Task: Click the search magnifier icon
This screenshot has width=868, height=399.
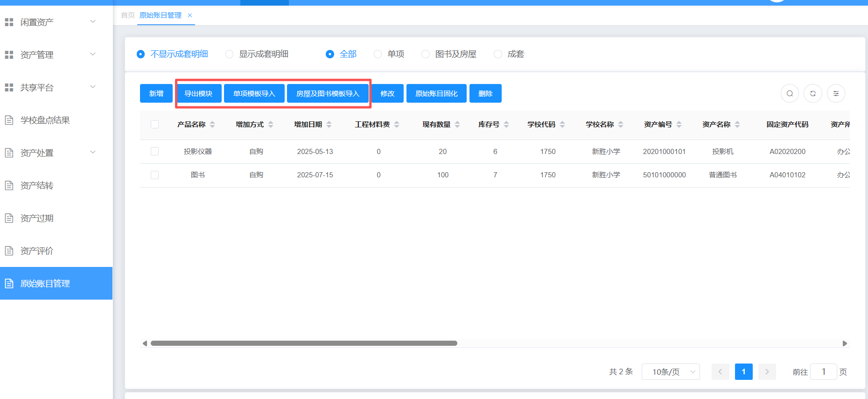Action: click(x=790, y=93)
